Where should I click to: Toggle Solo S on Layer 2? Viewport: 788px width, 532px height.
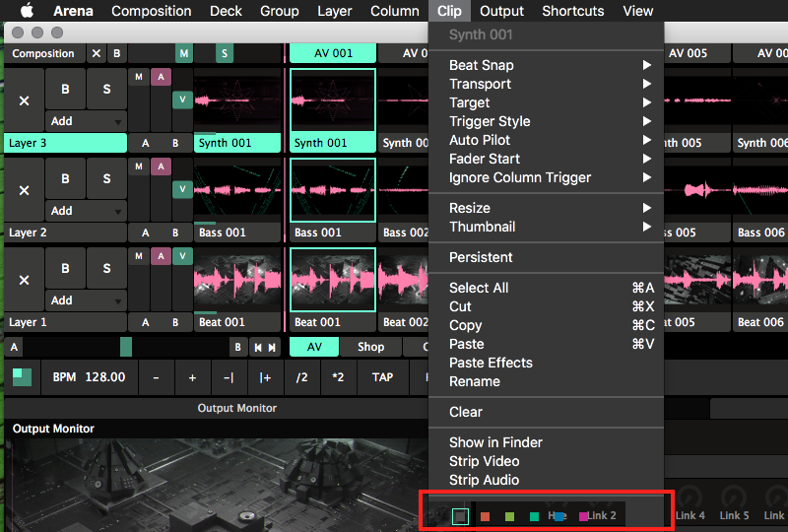(x=105, y=178)
